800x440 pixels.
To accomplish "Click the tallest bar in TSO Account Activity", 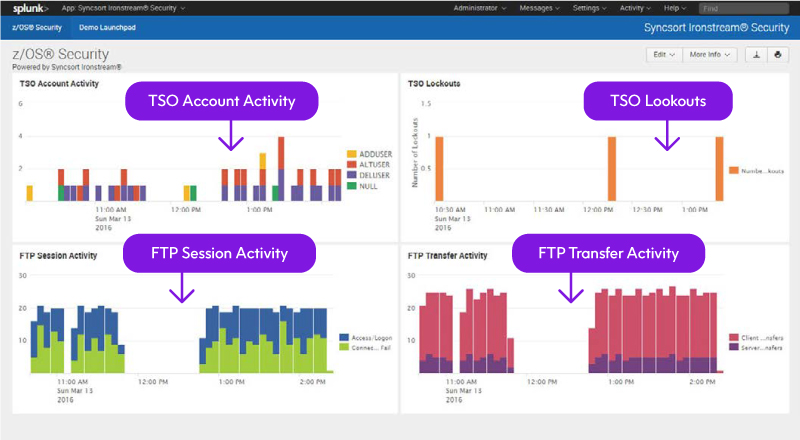I will point(281,168).
